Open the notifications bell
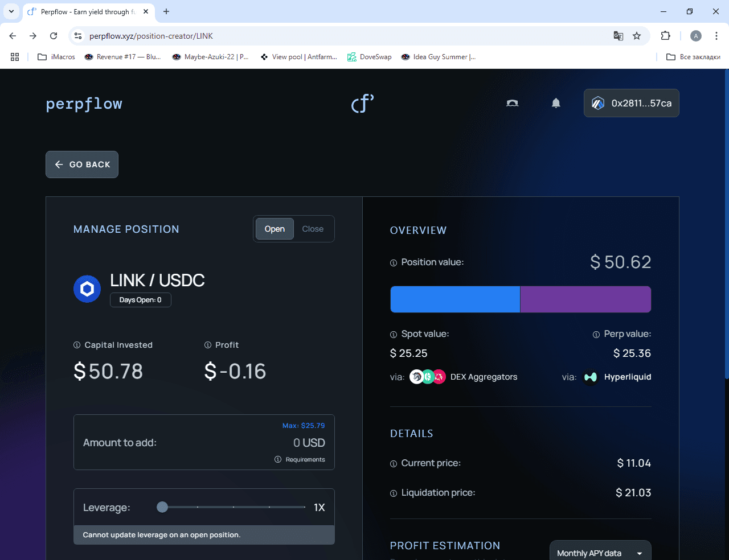This screenshot has height=560, width=729. (x=556, y=103)
